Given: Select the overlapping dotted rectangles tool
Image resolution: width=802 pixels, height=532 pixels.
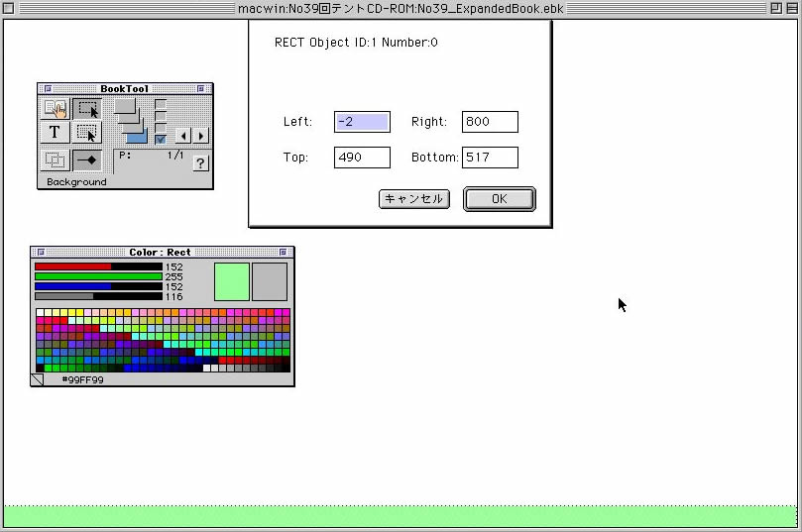Looking at the screenshot, I should [x=55, y=160].
